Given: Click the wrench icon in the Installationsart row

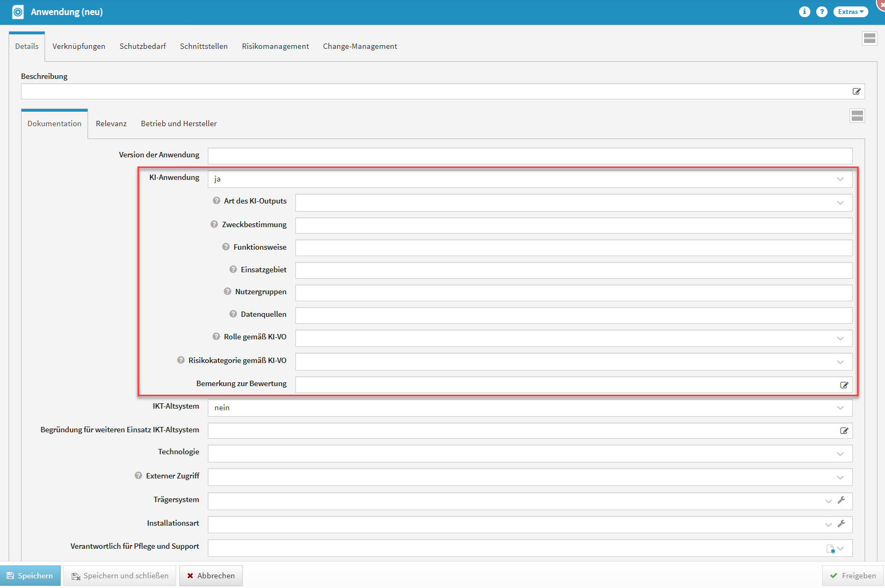Looking at the screenshot, I should (842, 524).
